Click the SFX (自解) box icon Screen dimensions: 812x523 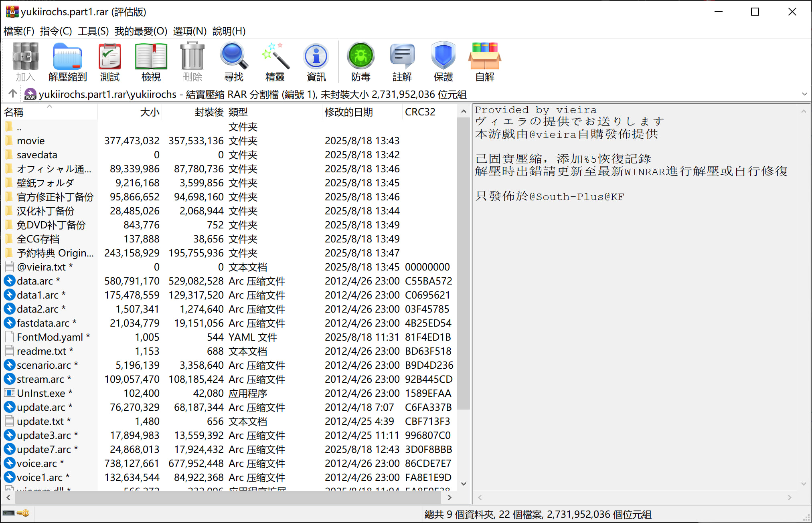click(484, 61)
